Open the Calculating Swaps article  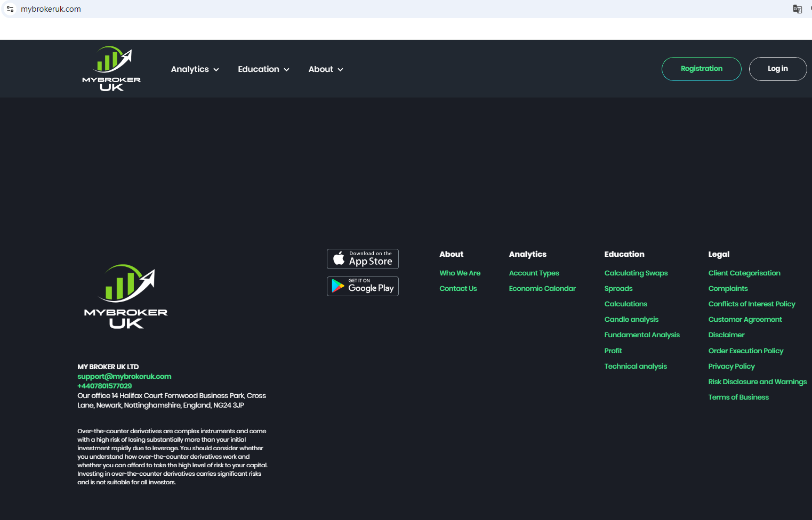636,273
